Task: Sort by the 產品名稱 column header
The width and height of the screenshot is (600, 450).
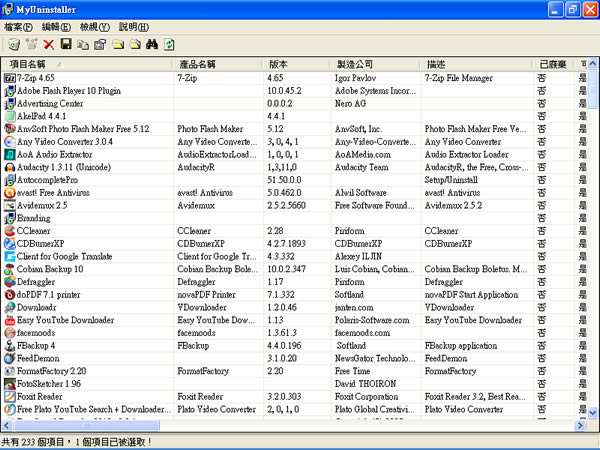Action: point(218,64)
